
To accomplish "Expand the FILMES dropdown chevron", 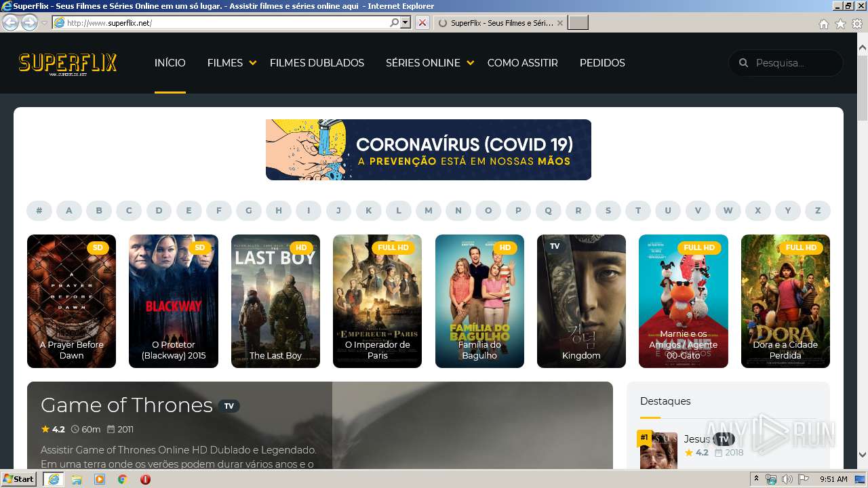I will point(252,63).
